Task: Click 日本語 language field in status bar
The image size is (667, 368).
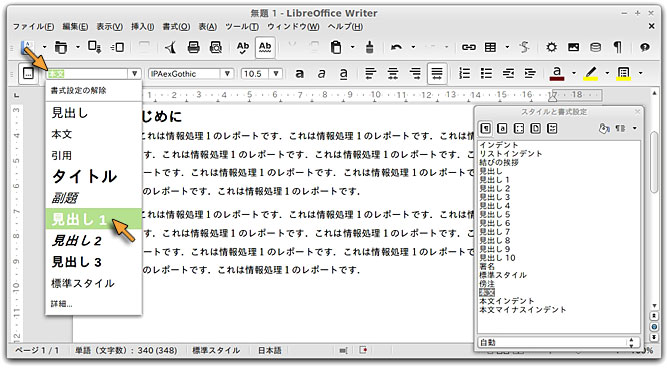Action: pyautogui.click(x=270, y=351)
